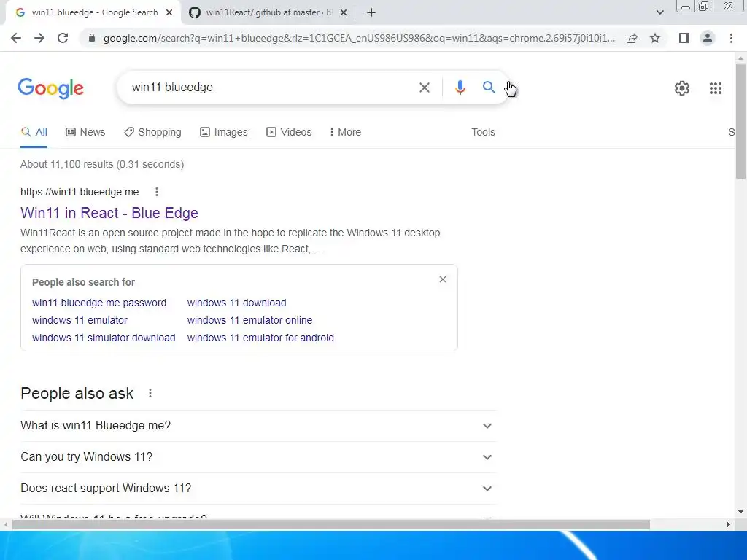This screenshot has width=747, height=560.
Task: Search for windows 11 simulator download
Action: [104, 338]
